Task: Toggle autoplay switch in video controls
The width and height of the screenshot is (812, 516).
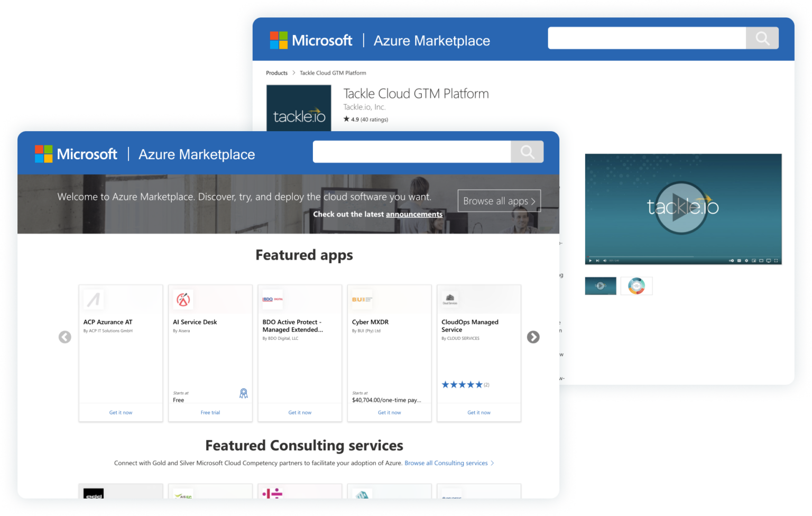Action: tap(732, 261)
